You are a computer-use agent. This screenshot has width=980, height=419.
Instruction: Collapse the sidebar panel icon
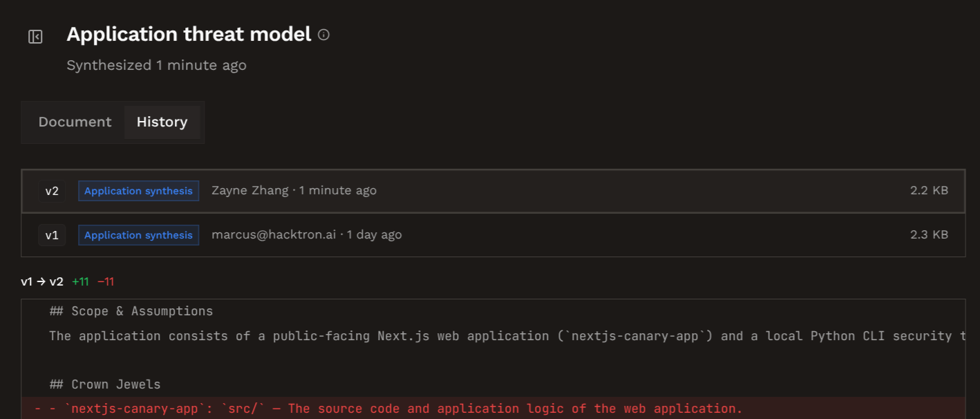[35, 37]
